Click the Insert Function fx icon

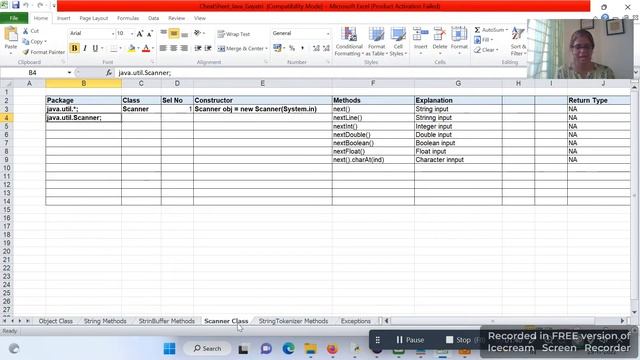tap(109, 73)
